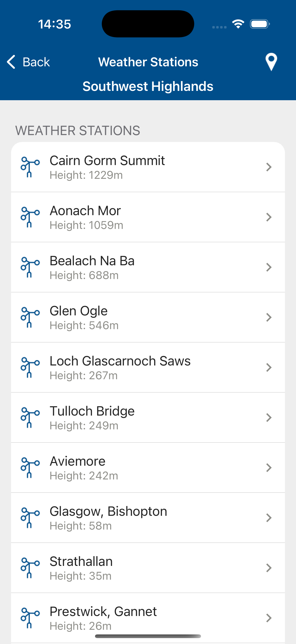Tap the back arrow chevron icon
This screenshot has height=644, width=296.
11,62
